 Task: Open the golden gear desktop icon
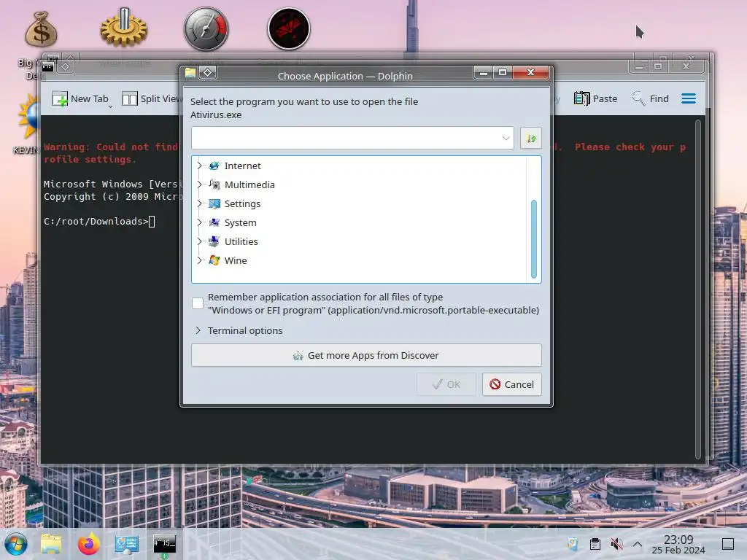click(x=124, y=28)
